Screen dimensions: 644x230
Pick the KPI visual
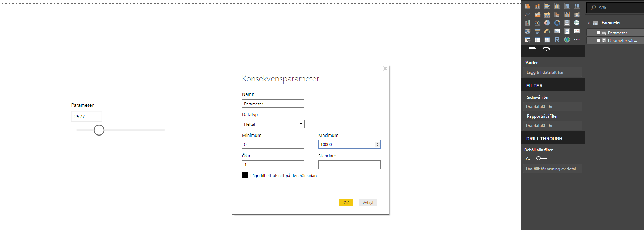pyautogui.click(x=576, y=31)
